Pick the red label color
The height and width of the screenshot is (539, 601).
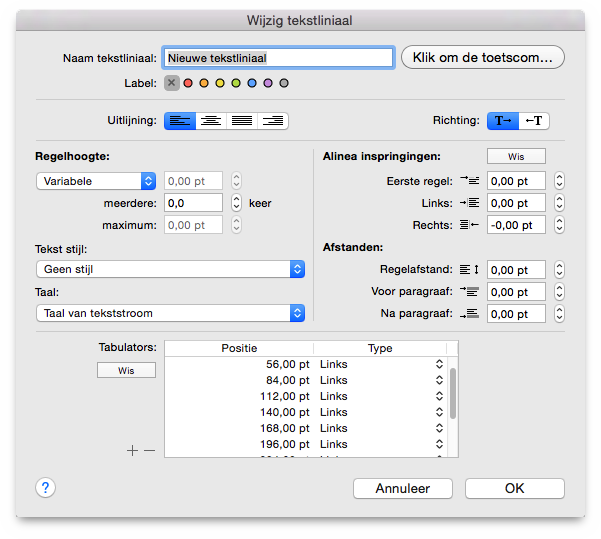[x=188, y=83]
